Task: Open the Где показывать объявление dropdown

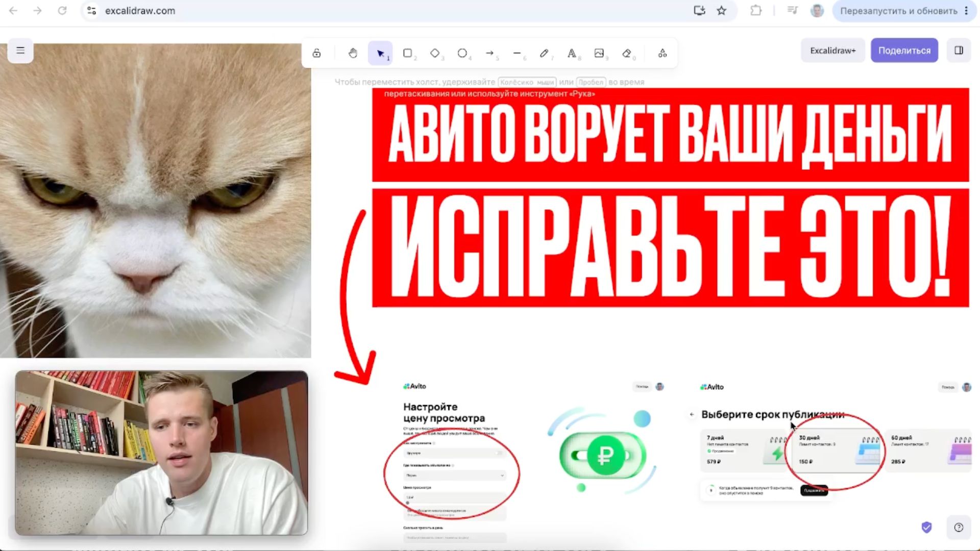Action: (454, 475)
